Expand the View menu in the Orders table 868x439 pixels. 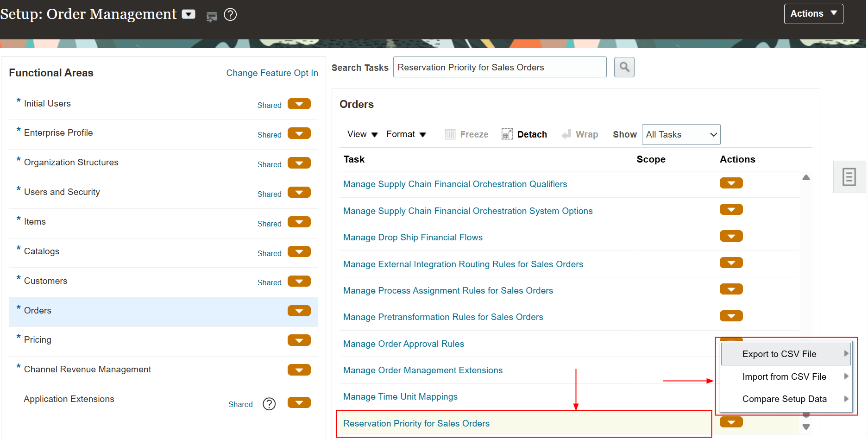(x=362, y=134)
